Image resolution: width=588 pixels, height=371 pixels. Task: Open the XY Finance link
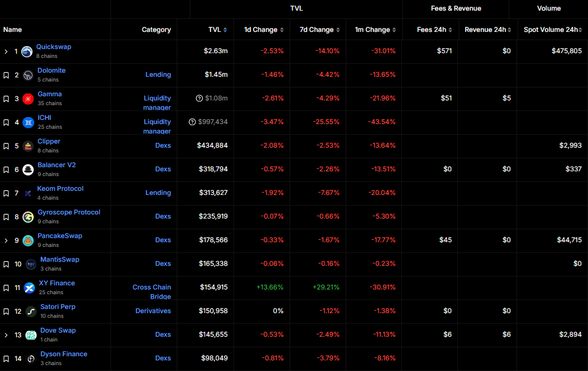coord(57,283)
